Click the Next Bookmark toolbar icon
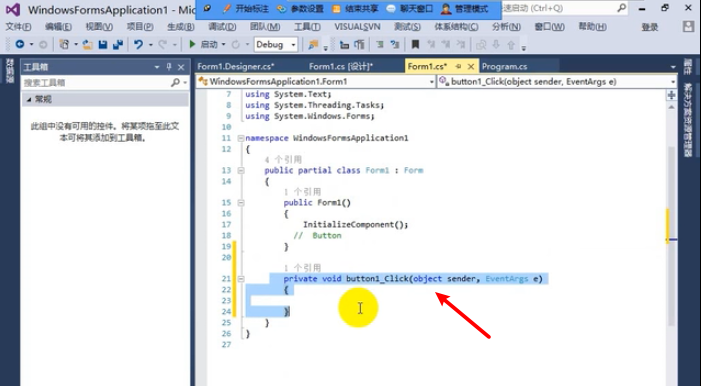701x386 pixels. 446,44
